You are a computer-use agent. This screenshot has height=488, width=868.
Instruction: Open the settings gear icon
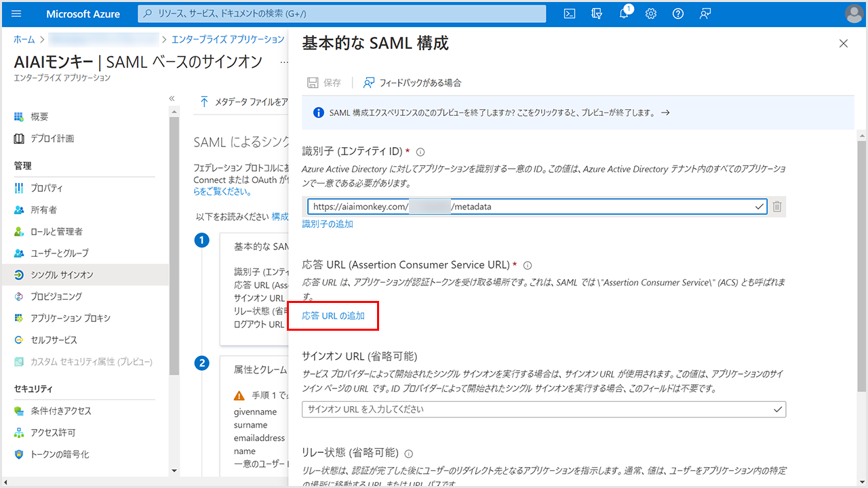click(x=651, y=14)
